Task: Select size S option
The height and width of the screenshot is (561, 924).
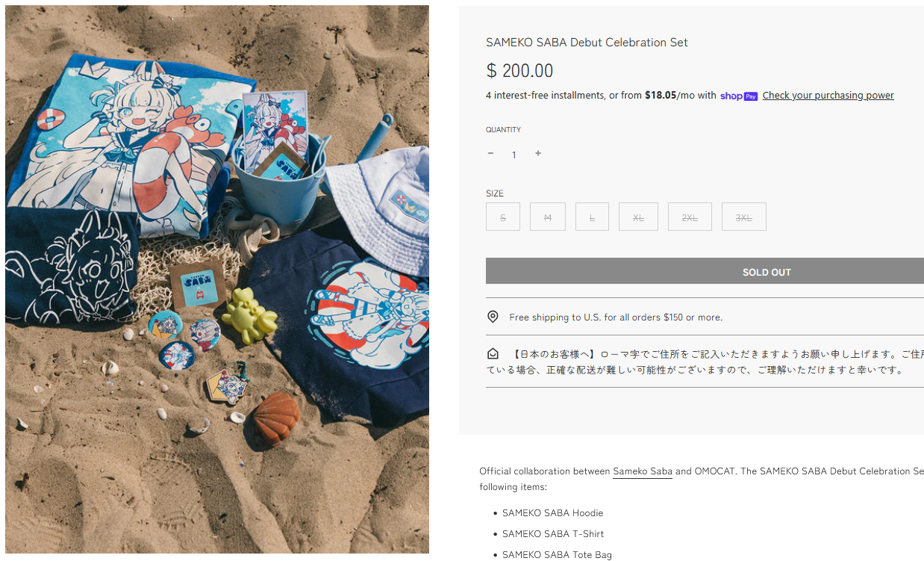Action: (503, 217)
